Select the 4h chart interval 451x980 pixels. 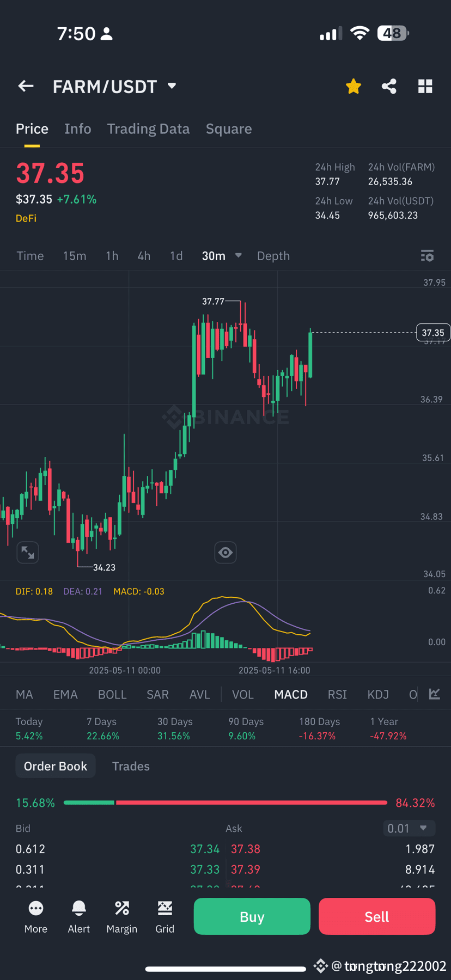[144, 256]
